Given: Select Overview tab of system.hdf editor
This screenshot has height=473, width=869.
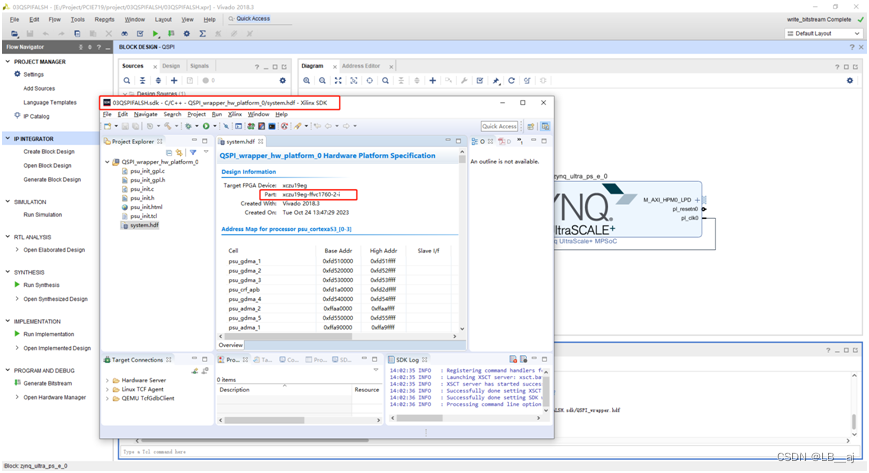Looking at the screenshot, I should (231, 345).
